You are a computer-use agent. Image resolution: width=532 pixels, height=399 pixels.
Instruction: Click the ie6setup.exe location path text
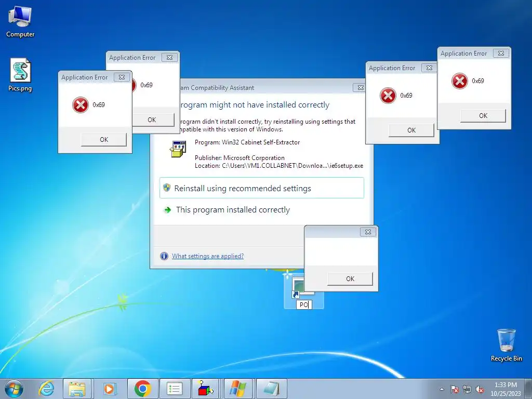click(292, 166)
